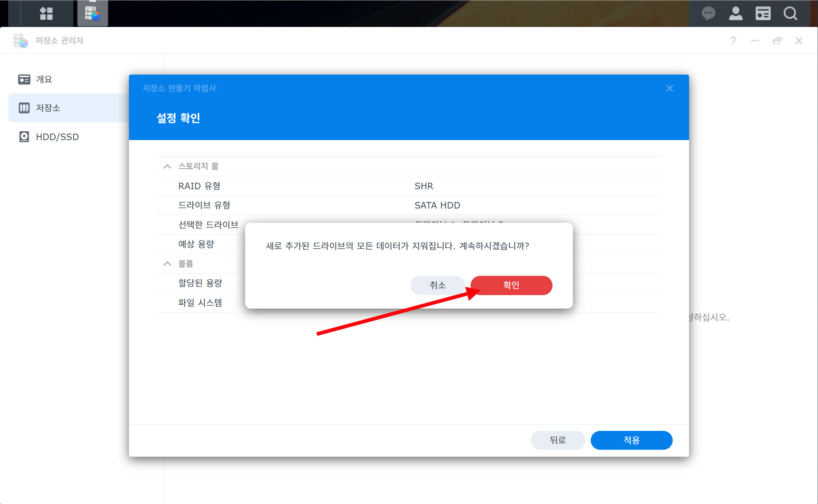
Task: Click the blue 적용 button
Action: pyautogui.click(x=631, y=440)
